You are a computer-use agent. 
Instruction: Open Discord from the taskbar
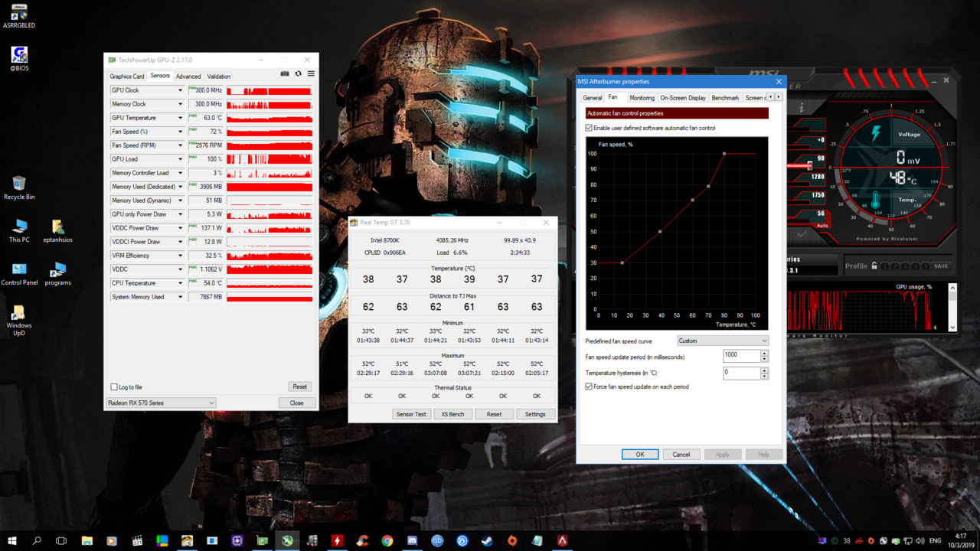(x=412, y=541)
